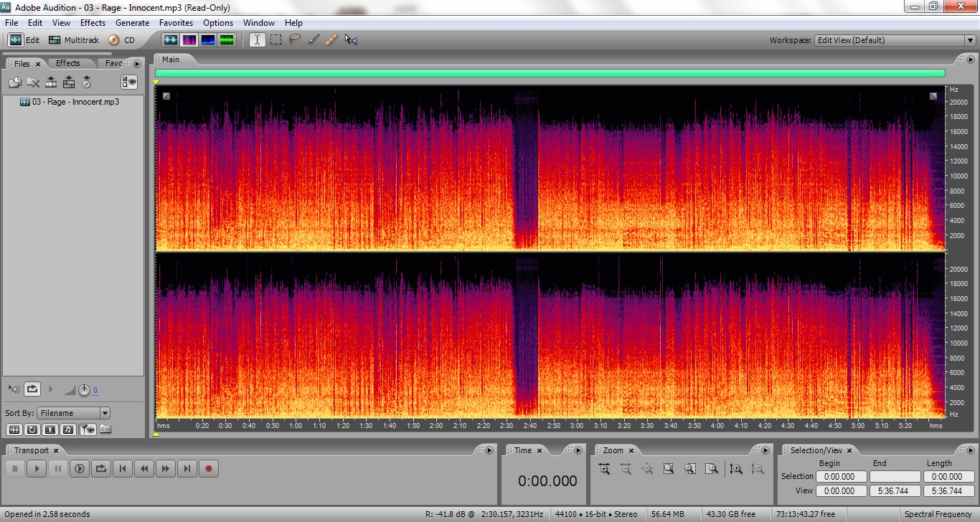Click Zoom In Vertically icon
Image resolution: width=980 pixels, height=522 pixels.
tap(736, 469)
